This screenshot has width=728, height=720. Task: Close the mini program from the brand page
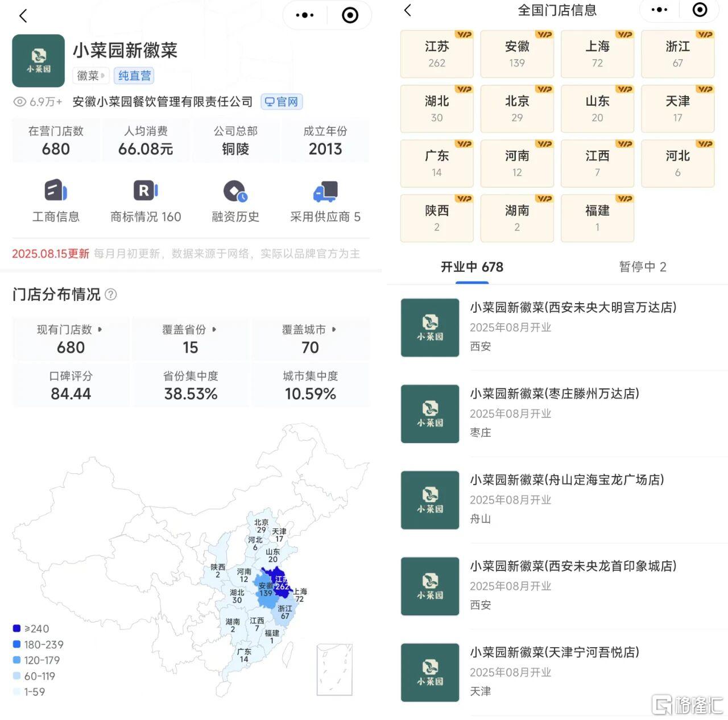[x=350, y=15]
